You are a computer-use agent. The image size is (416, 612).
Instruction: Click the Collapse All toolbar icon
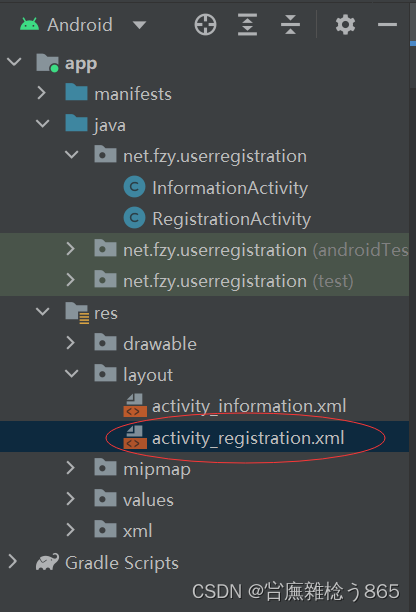290,25
